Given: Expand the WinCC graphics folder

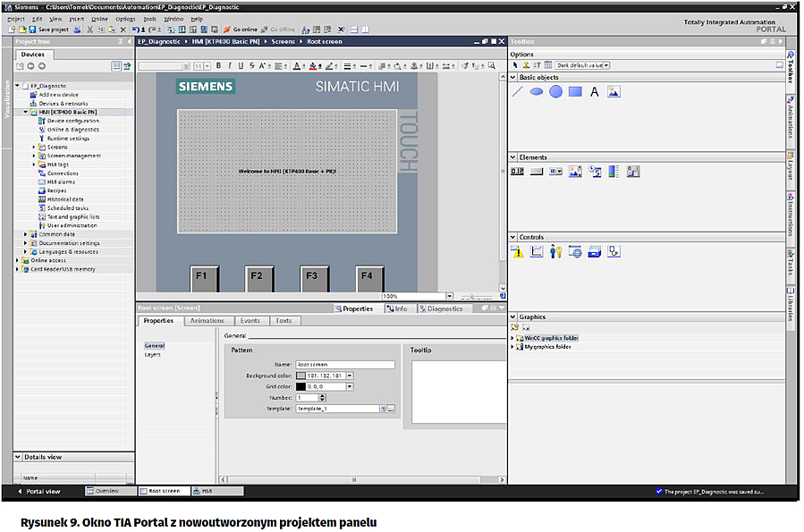Looking at the screenshot, I should (x=512, y=338).
